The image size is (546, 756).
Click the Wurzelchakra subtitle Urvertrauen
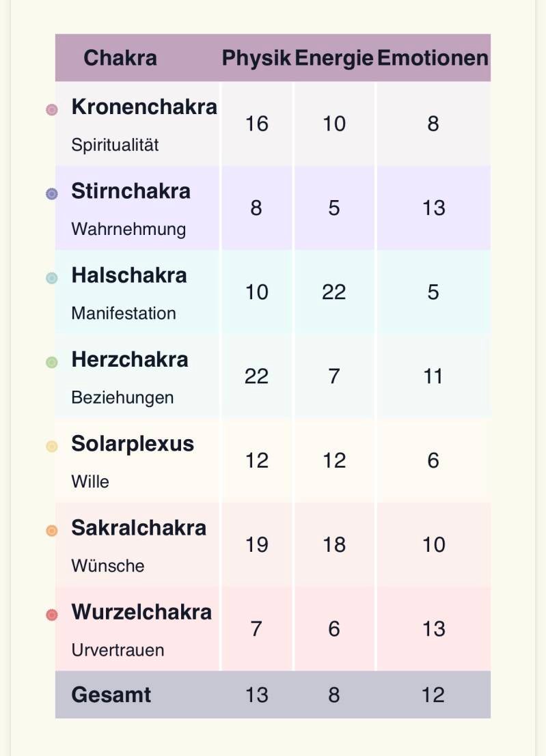point(118,650)
